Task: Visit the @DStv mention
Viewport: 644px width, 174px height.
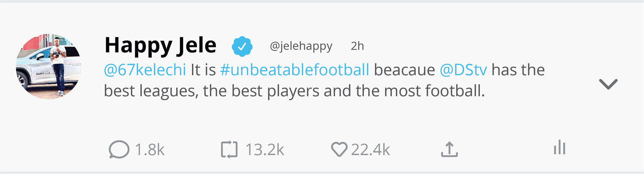Action: (463, 70)
